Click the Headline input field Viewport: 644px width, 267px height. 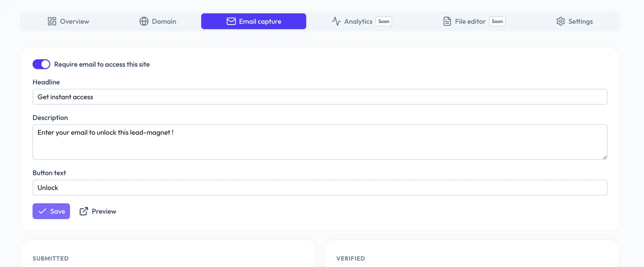(320, 97)
